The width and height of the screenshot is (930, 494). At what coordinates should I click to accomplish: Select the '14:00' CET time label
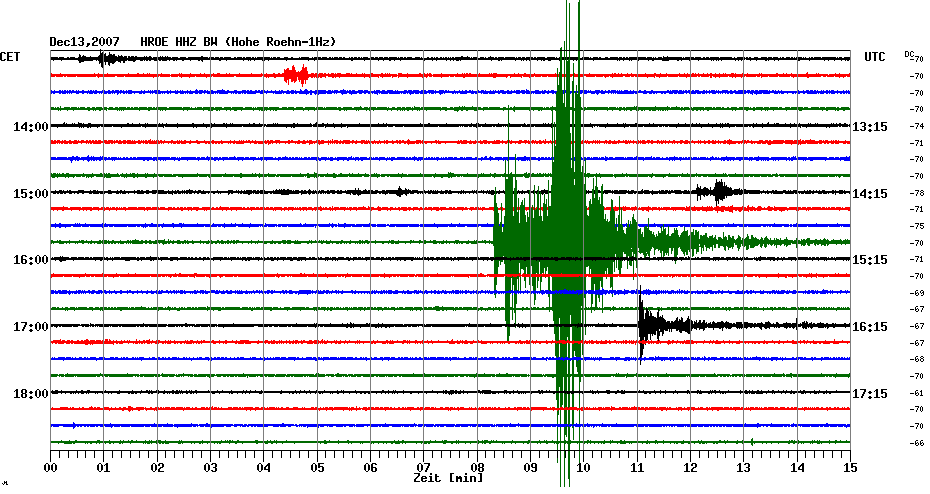click(31, 127)
